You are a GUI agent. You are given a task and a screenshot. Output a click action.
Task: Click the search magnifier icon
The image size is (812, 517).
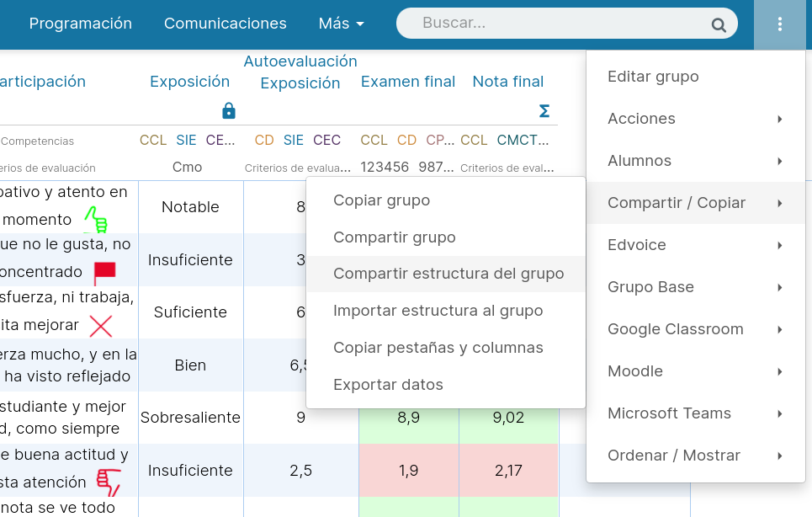[719, 24]
